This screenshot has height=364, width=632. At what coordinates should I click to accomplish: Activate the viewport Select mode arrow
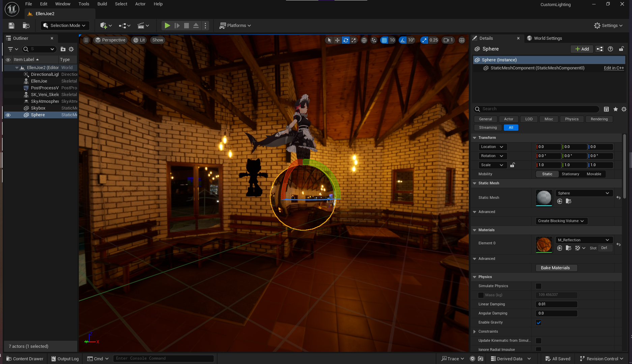[329, 40]
